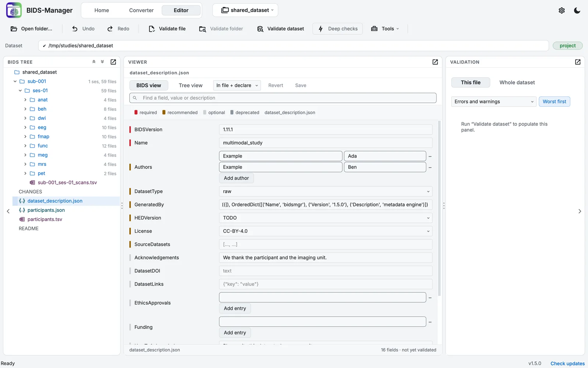
Task: Open the DatasetType raw dropdown
Action: (x=326, y=191)
